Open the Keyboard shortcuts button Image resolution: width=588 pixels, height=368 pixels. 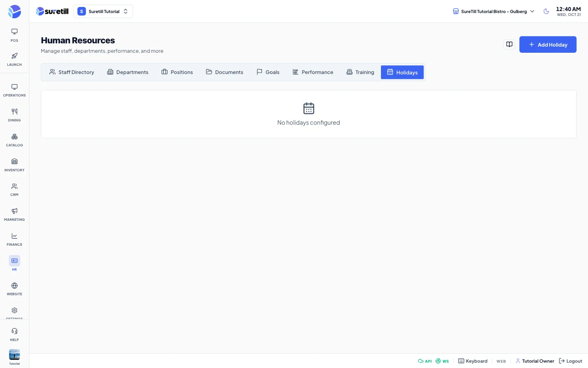tap(473, 361)
